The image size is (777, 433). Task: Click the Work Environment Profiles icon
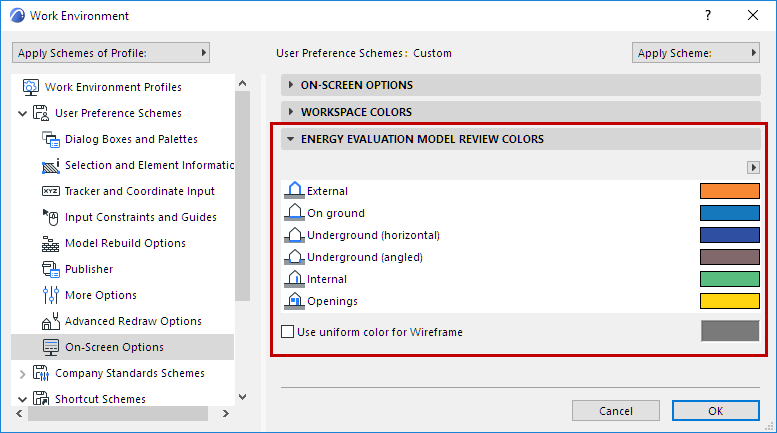pos(31,87)
